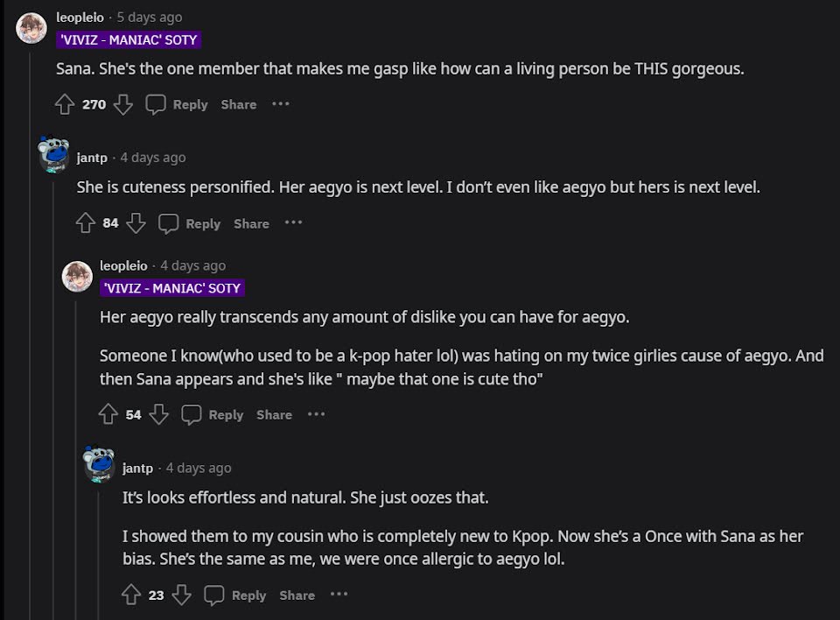Click leopleio's avatar on the top comment
Viewport: 840px width, 620px height.
click(31, 28)
